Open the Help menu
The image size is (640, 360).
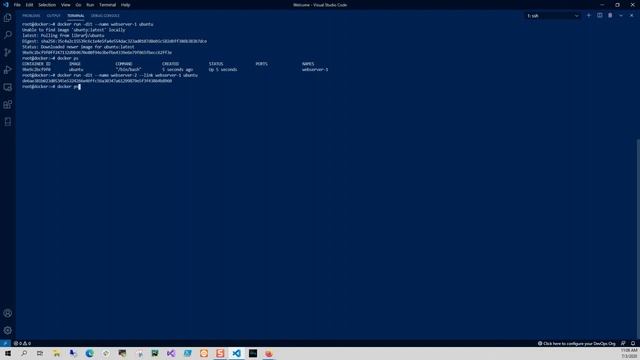(x=125, y=5)
